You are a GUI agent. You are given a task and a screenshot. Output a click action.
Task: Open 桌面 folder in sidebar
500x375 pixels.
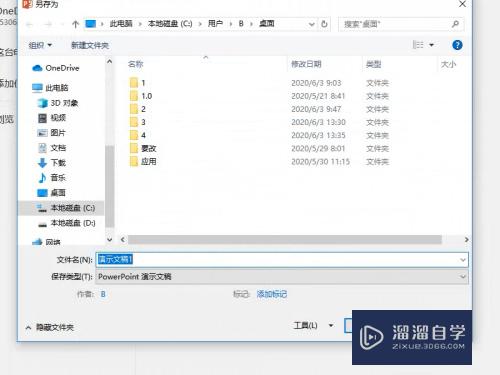[51, 193]
